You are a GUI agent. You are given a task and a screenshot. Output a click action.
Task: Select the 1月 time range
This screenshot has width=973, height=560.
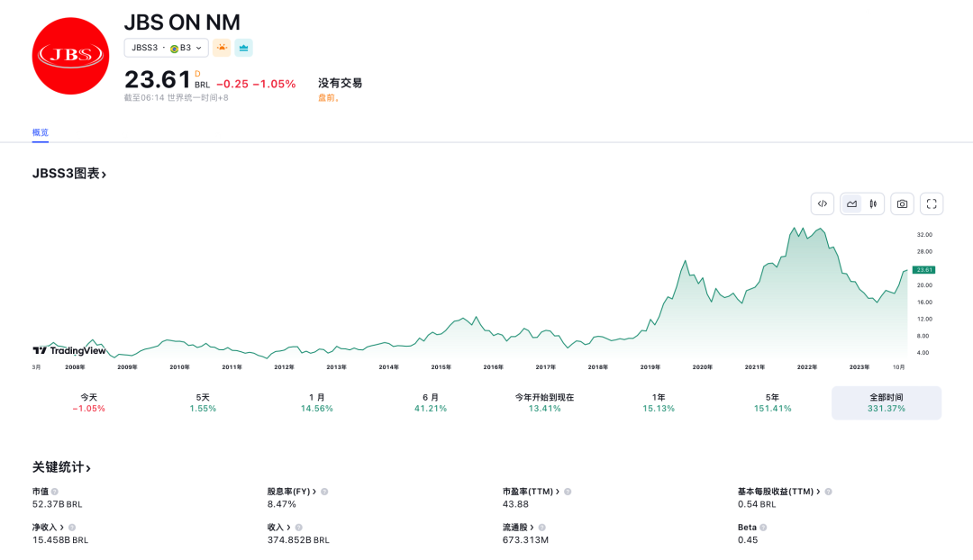pyautogui.click(x=316, y=402)
